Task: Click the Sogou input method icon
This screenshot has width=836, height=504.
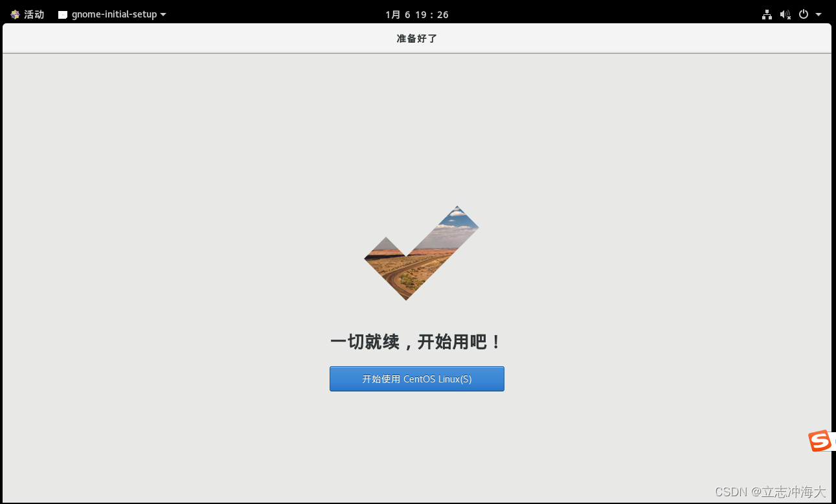Action: click(820, 441)
